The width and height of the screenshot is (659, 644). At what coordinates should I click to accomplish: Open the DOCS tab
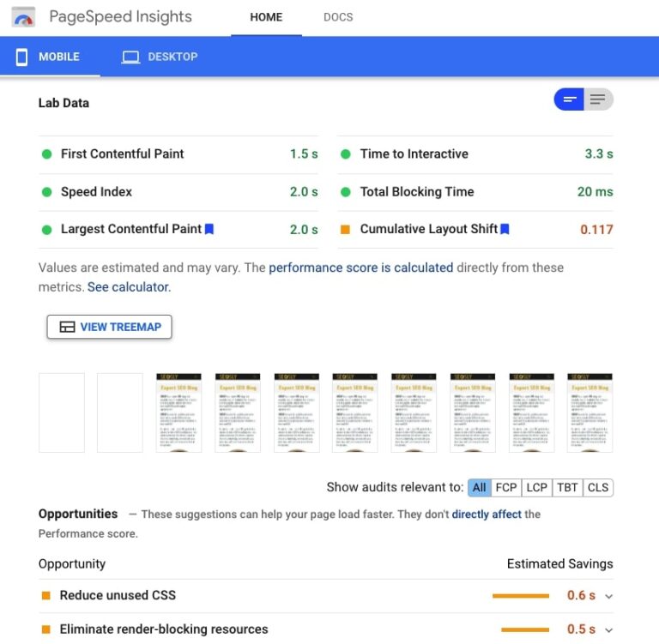tap(338, 17)
